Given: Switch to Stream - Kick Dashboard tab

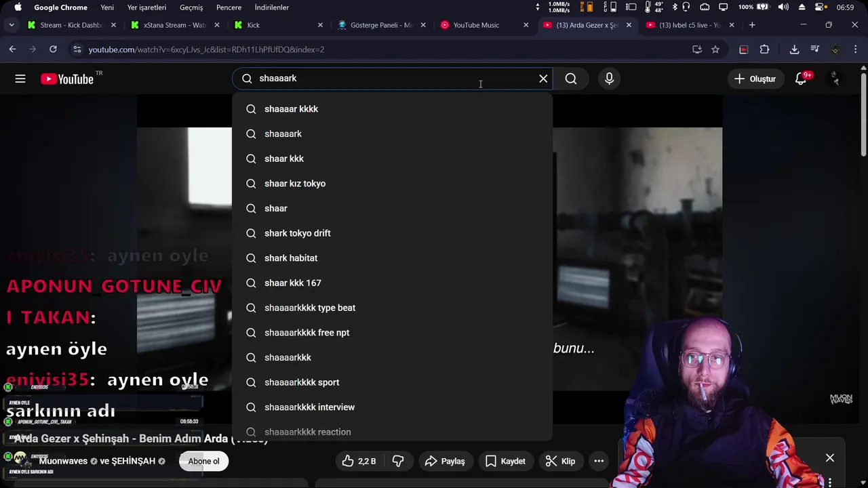Looking at the screenshot, I should click(71, 25).
